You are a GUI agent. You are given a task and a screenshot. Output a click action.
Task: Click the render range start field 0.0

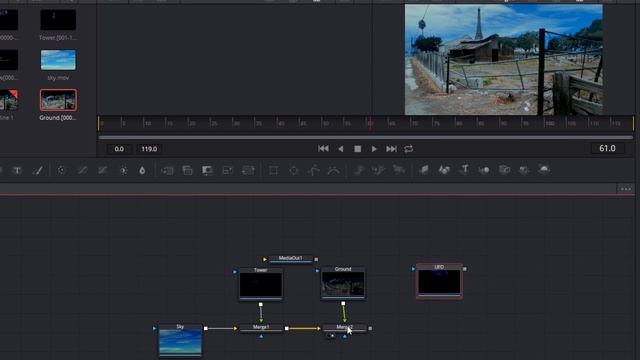click(119, 149)
